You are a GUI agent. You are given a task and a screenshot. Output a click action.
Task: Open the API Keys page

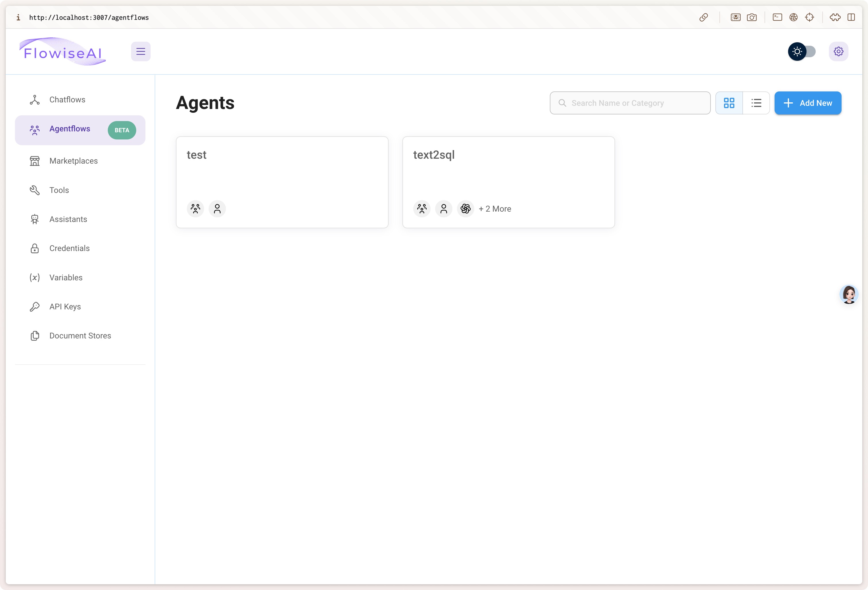coord(65,307)
